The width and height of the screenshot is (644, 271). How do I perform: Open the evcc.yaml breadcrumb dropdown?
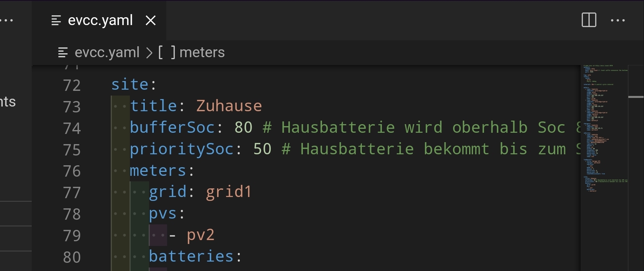pyautogui.click(x=107, y=52)
